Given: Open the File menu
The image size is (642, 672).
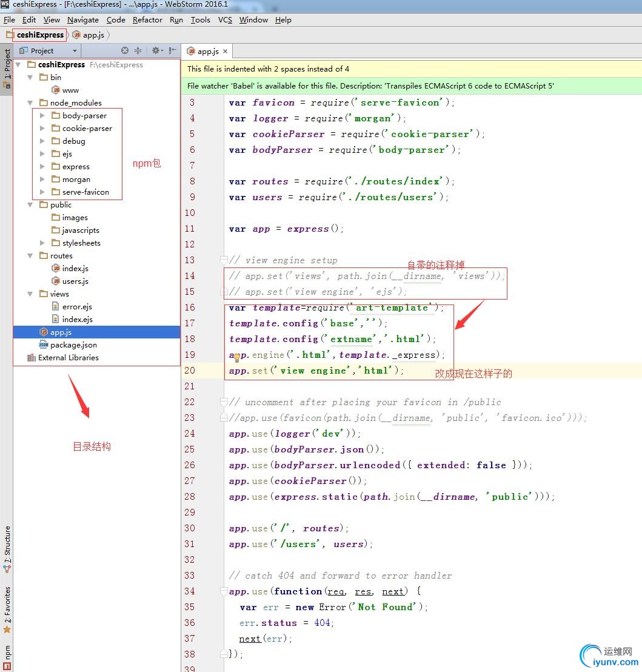Looking at the screenshot, I should 9,20.
